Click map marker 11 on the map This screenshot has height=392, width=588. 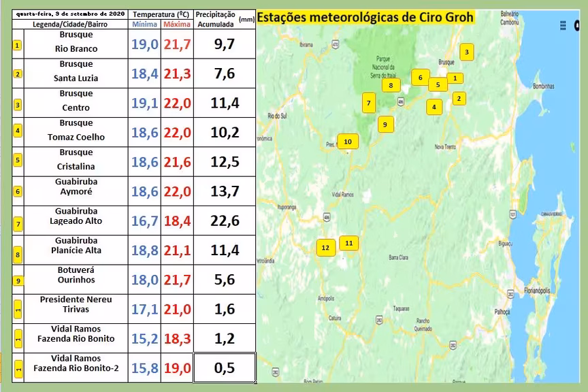[x=348, y=242]
